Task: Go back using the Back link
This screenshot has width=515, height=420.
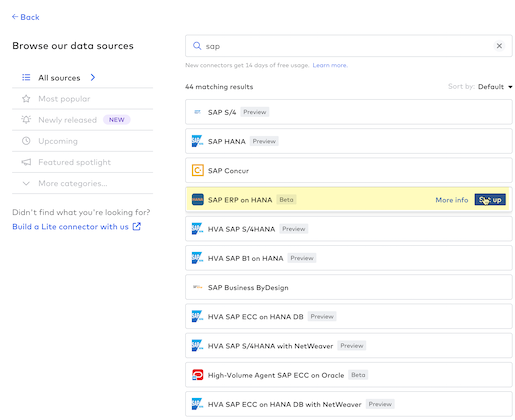Action: pos(25,17)
